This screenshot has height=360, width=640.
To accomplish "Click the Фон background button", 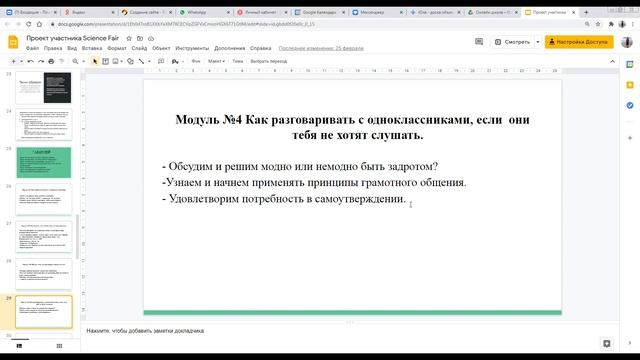I will pos(196,61).
